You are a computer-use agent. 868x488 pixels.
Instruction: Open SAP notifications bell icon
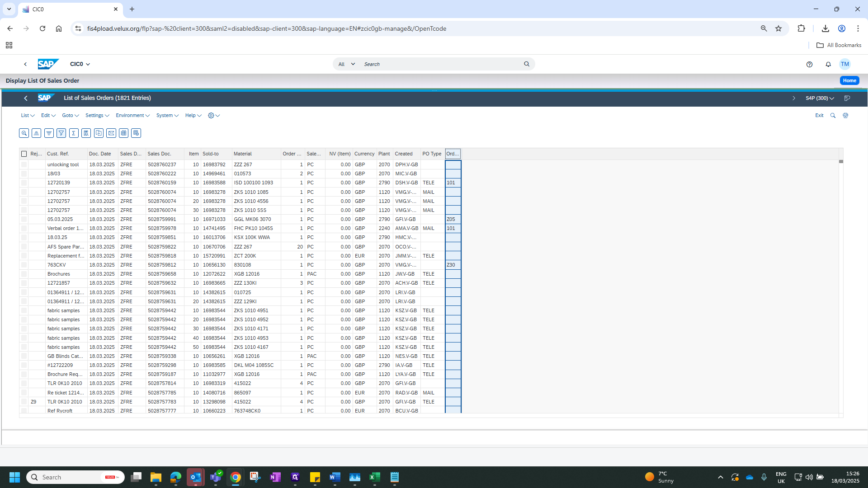(x=828, y=64)
